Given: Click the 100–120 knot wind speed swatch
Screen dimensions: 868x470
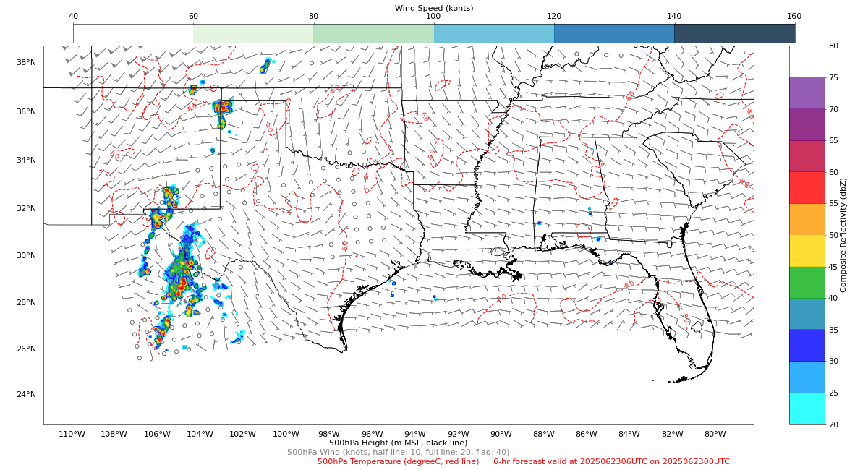Looking at the screenshot, I should [494, 33].
